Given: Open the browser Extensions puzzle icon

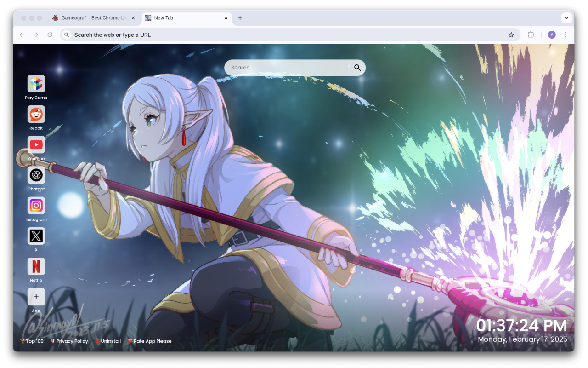Looking at the screenshot, I should (531, 34).
